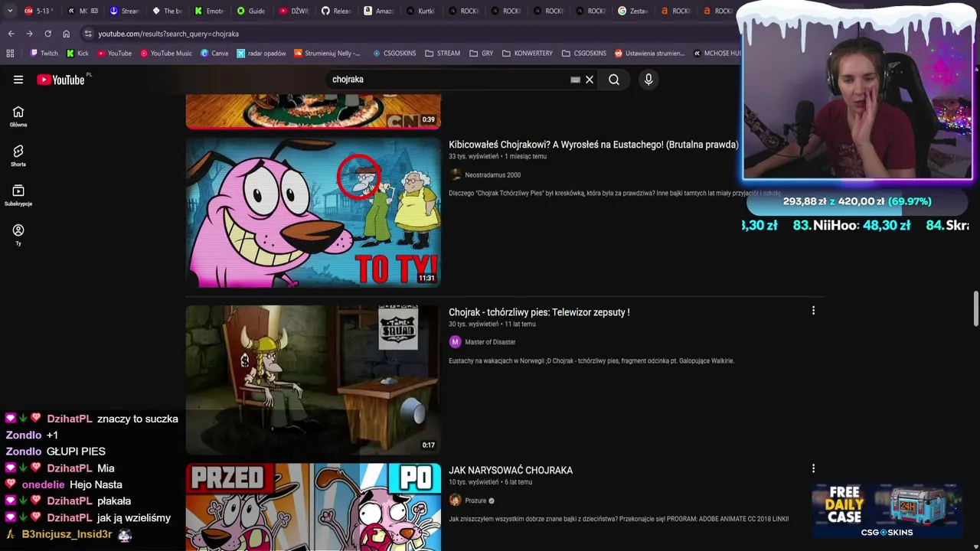Click Master of Disaster channel avatar
980x551 pixels.
(x=456, y=342)
